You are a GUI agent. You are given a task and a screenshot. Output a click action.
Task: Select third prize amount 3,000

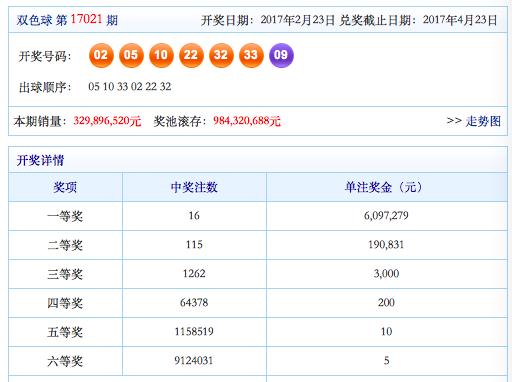point(386,274)
